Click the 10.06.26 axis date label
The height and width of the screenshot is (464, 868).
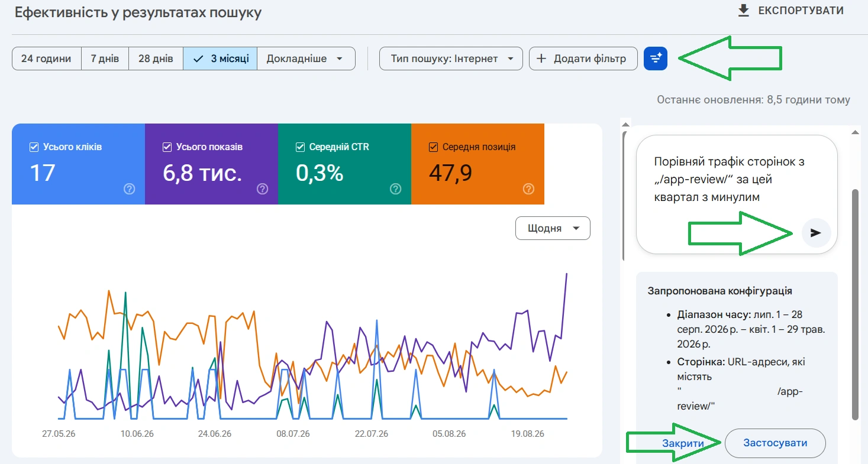point(137,433)
